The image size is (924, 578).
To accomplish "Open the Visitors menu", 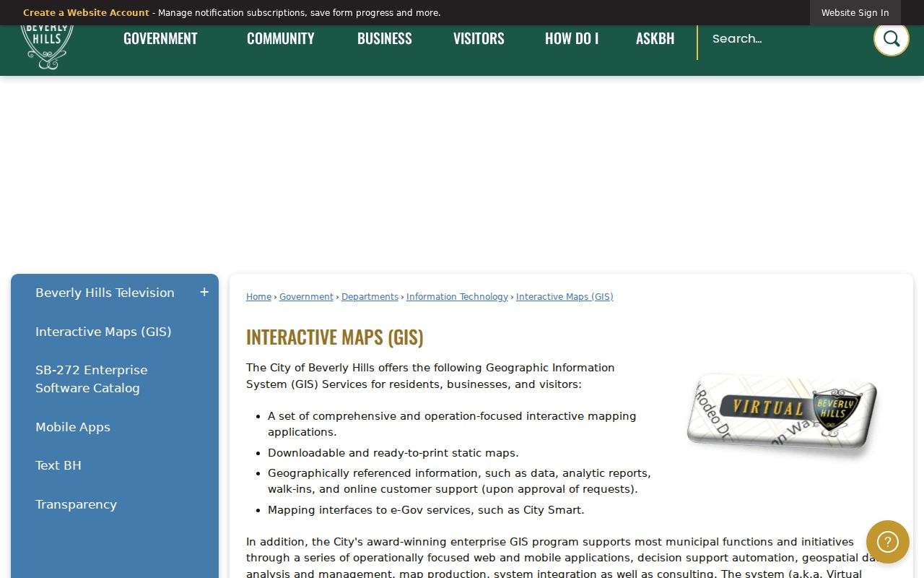I will tap(479, 39).
